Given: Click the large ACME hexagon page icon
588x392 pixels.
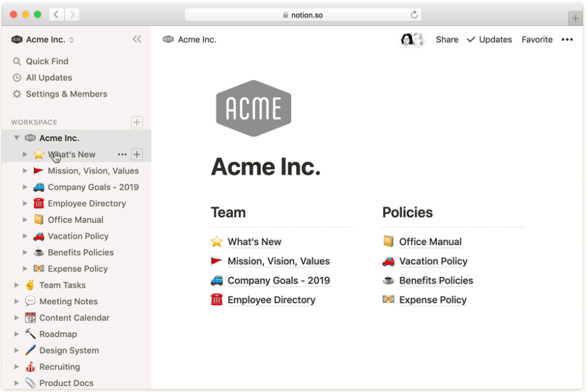Looking at the screenshot, I should [x=254, y=108].
